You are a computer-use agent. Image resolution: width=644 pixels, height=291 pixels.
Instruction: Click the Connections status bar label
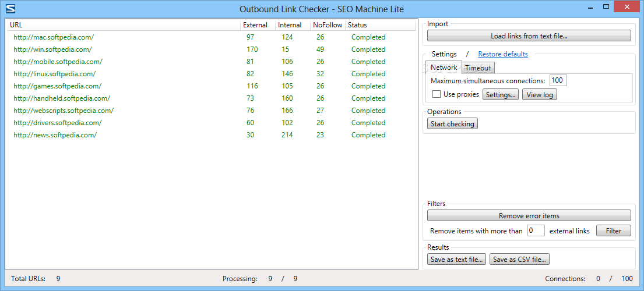(x=565, y=279)
